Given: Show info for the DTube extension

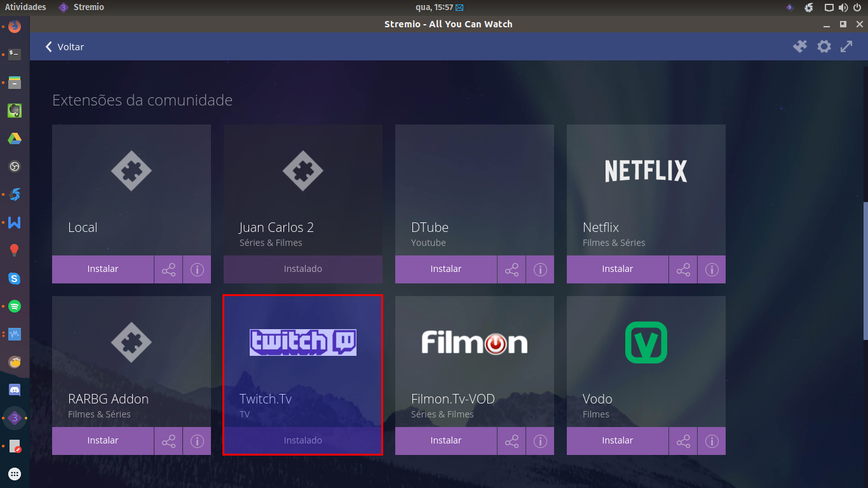Looking at the screenshot, I should point(540,269).
